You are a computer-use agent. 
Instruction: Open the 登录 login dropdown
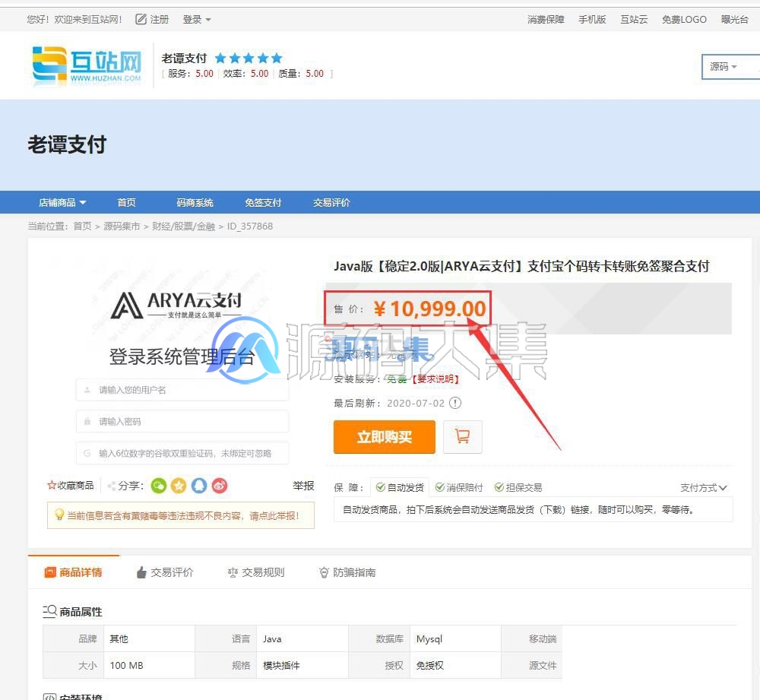tap(196, 20)
